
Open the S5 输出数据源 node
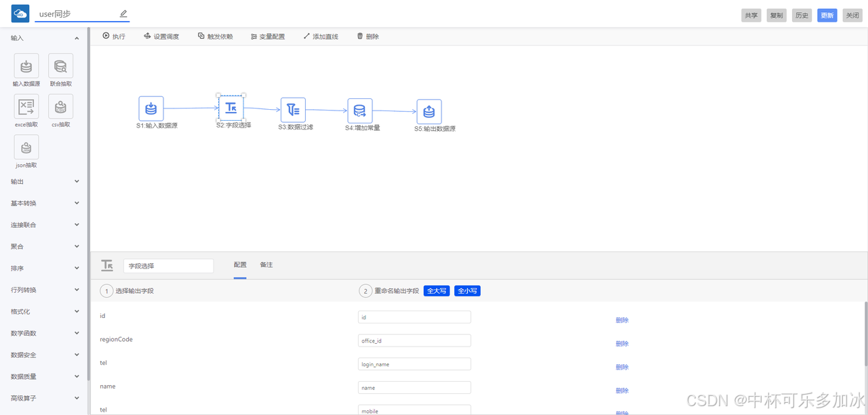429,112
